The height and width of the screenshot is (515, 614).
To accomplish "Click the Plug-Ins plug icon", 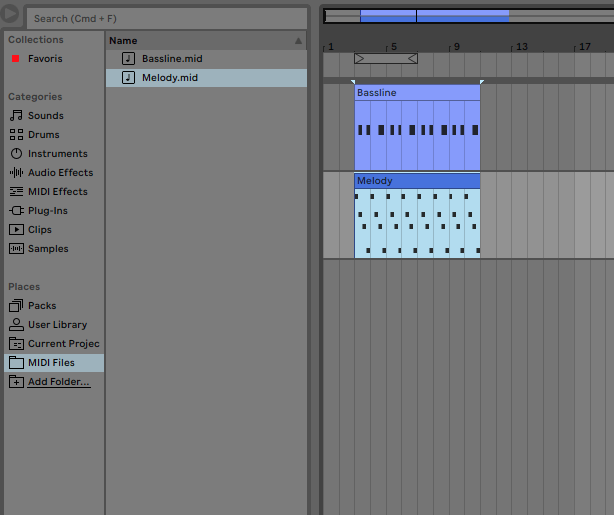I will (x=16, y=211).
